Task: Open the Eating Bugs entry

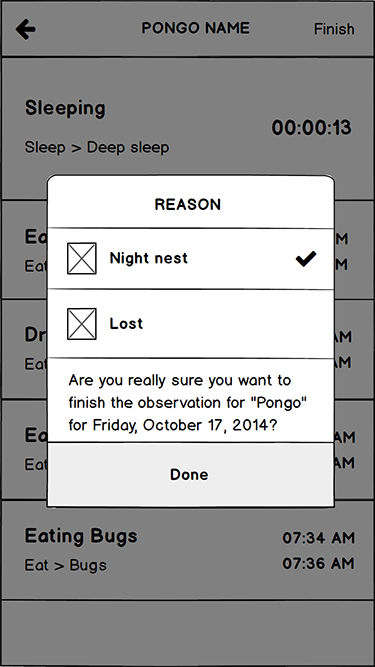Action: [x=188, y=550]
